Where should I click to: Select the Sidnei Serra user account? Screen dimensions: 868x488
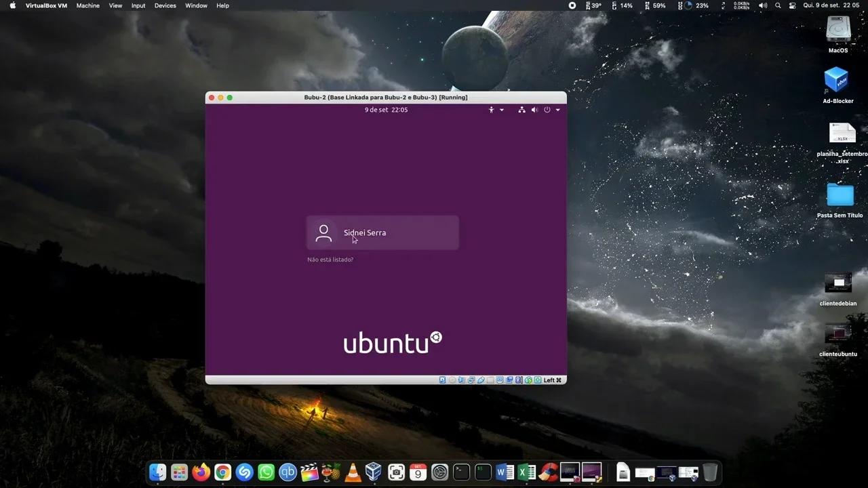[x=382, y=232]
